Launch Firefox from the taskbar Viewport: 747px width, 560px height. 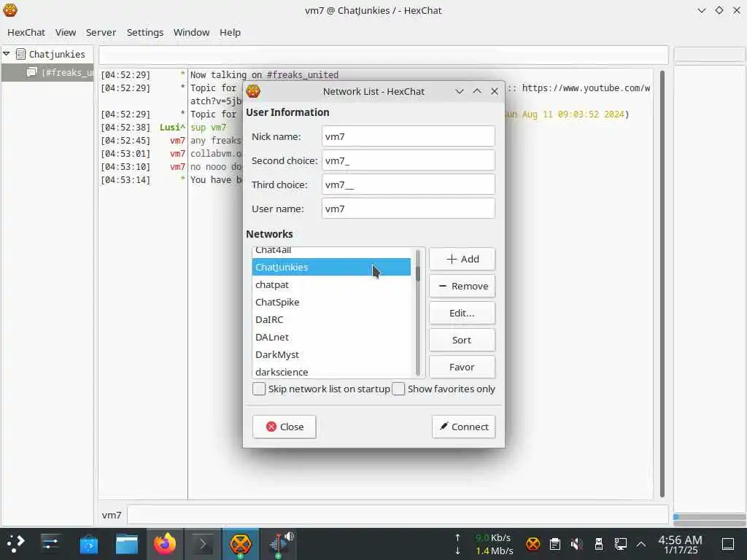coord(165,543)
